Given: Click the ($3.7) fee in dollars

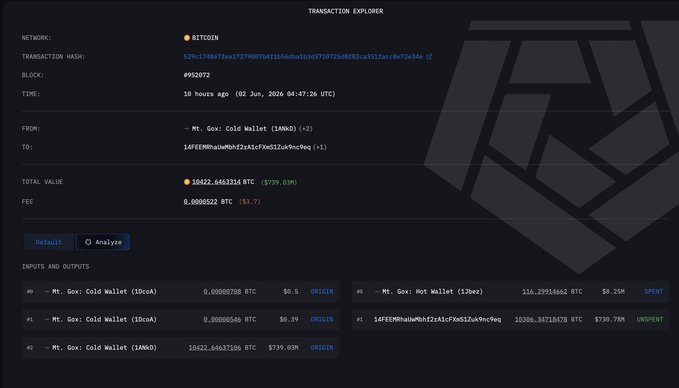Looking at the screenshot, I should [250, 202].
